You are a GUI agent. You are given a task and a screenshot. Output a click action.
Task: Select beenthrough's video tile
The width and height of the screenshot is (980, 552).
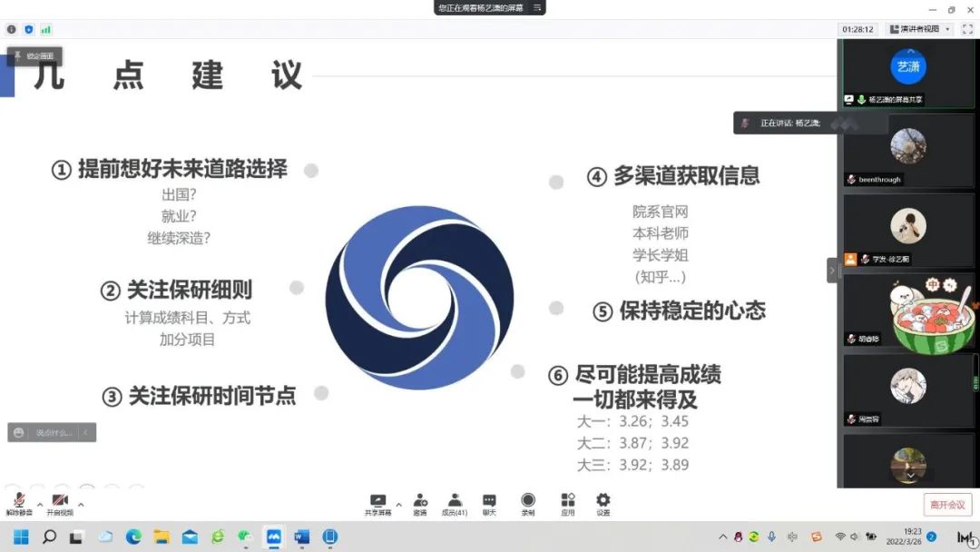tap(908, 151)
